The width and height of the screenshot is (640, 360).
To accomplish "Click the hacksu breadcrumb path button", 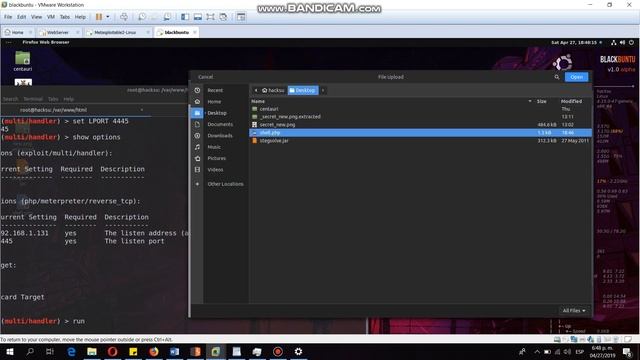I will (x=273, y=90).
